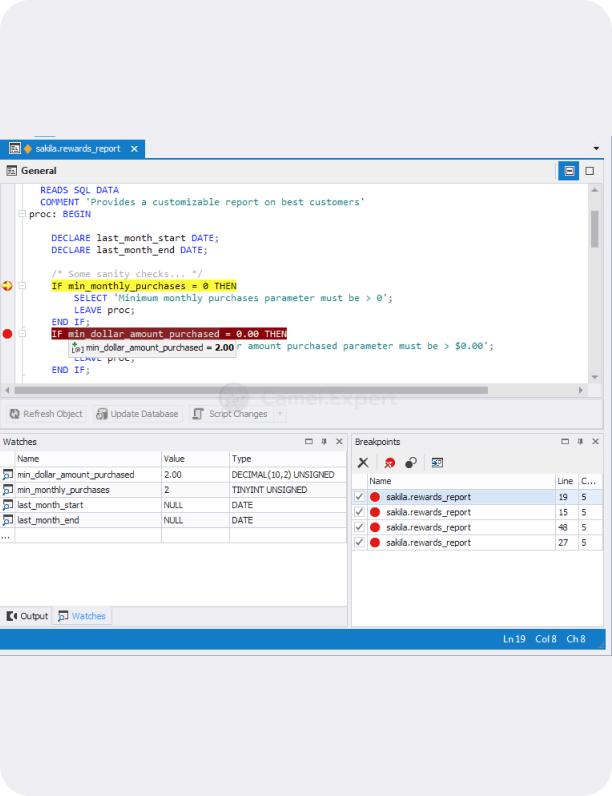Screen dimensions: 612x796
Task: Click the single pane view icon
Action: pos(589,171)
